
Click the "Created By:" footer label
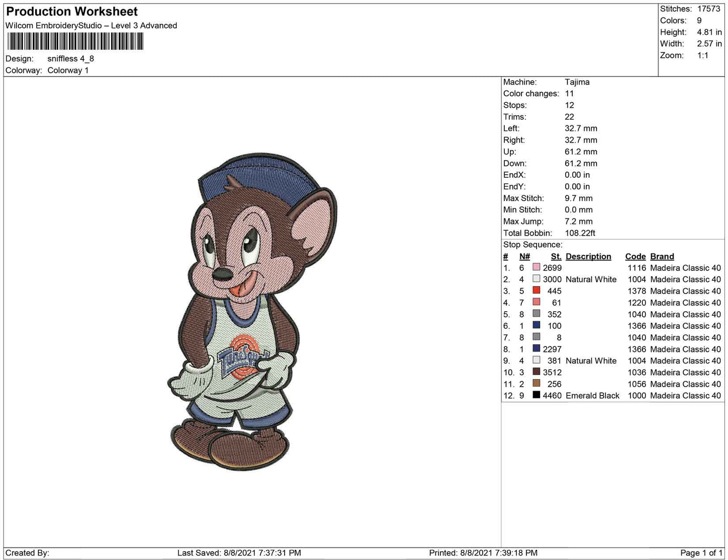point(27,553)
